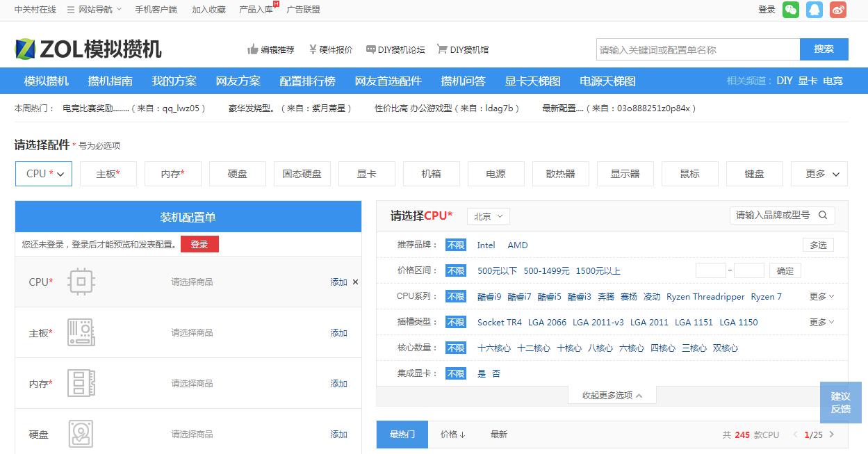Collapse filters via 收起更多选项
Image resolution: width=868 pixels, height=454 pixels.
(612, 394)
